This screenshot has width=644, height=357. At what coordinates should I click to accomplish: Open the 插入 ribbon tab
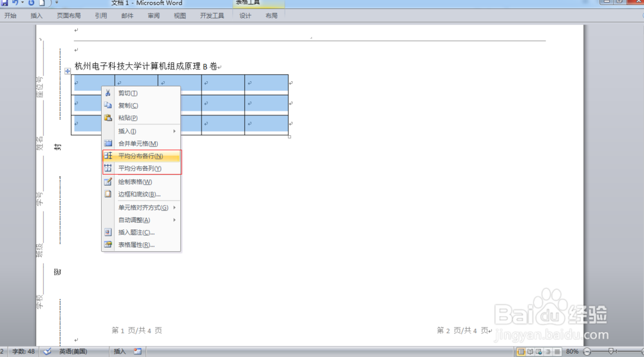[x=37, y=15]
